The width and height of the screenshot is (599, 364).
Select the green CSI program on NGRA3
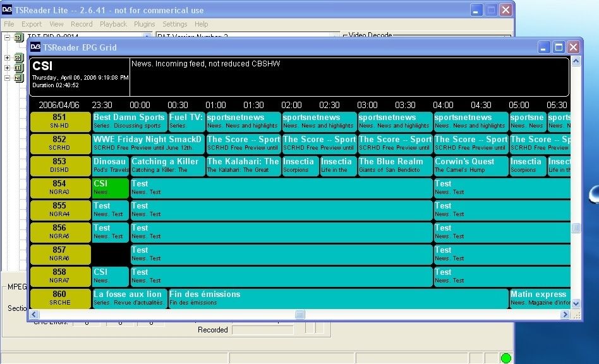(111, 188)
